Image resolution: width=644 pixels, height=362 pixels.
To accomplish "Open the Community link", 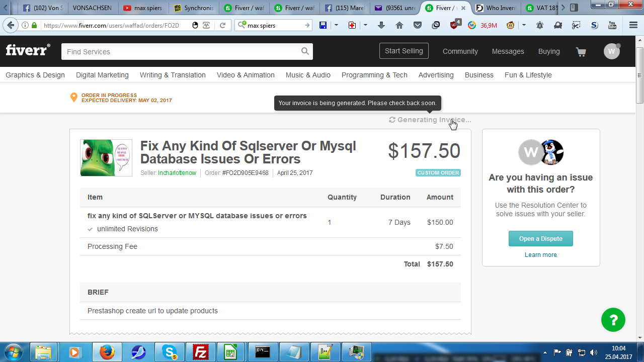I will pyautogui.click(x=460, y=51).
